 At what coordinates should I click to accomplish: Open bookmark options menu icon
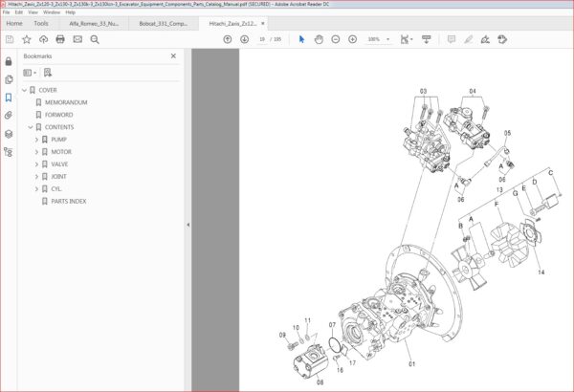30,73
